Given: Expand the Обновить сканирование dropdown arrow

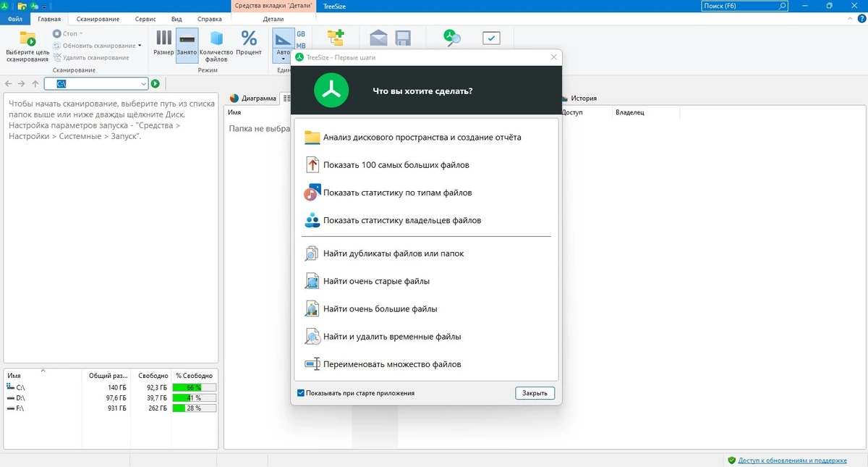Looking at the screenshot, I should (x=140, y=46).
